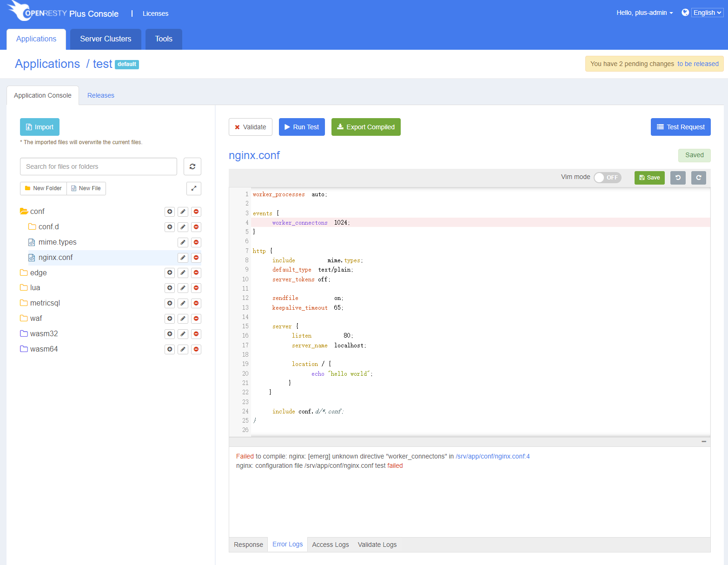Click delete icon for wasm64 folder
Image resolution: width=728 pixels, height=565 pixels.
196,349
